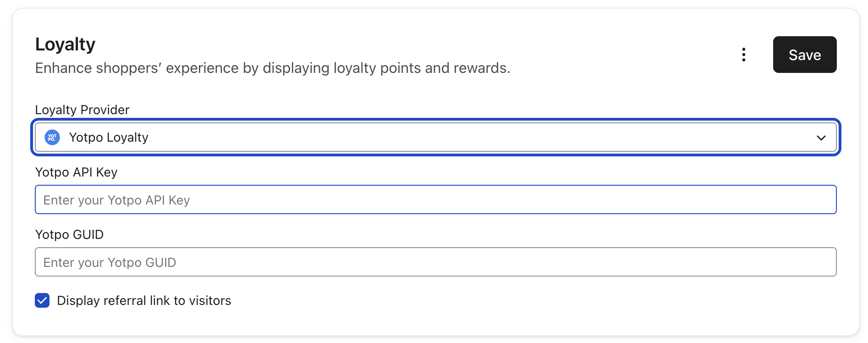Click the "Enter your Yotpo GUID" placeholder
Viewport: 868px width, 343px height.
110,262
